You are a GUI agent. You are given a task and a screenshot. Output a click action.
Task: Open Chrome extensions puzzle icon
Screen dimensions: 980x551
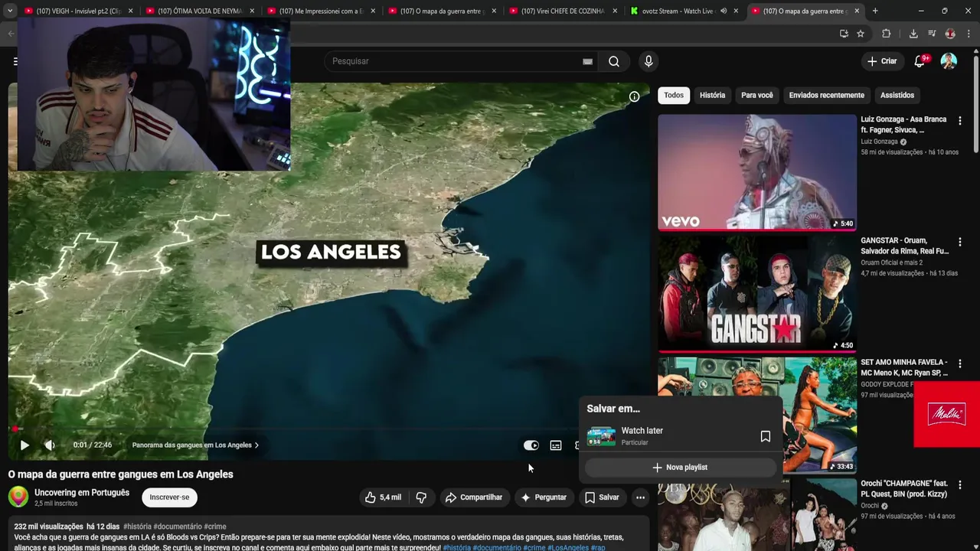pos(887,34)
